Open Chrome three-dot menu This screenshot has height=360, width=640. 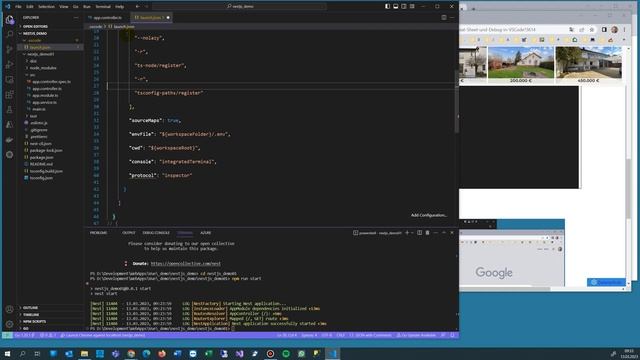point(624,29)
